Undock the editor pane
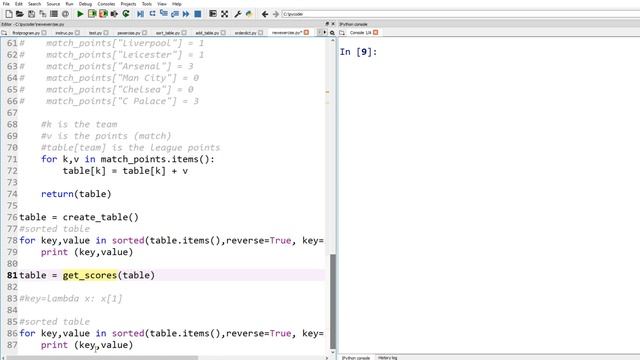The height and width of the screenshot is (360, 640). 327,24
